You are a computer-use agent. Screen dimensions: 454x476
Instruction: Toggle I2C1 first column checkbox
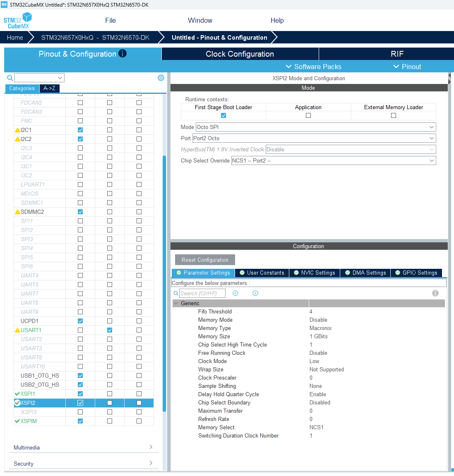80,130
